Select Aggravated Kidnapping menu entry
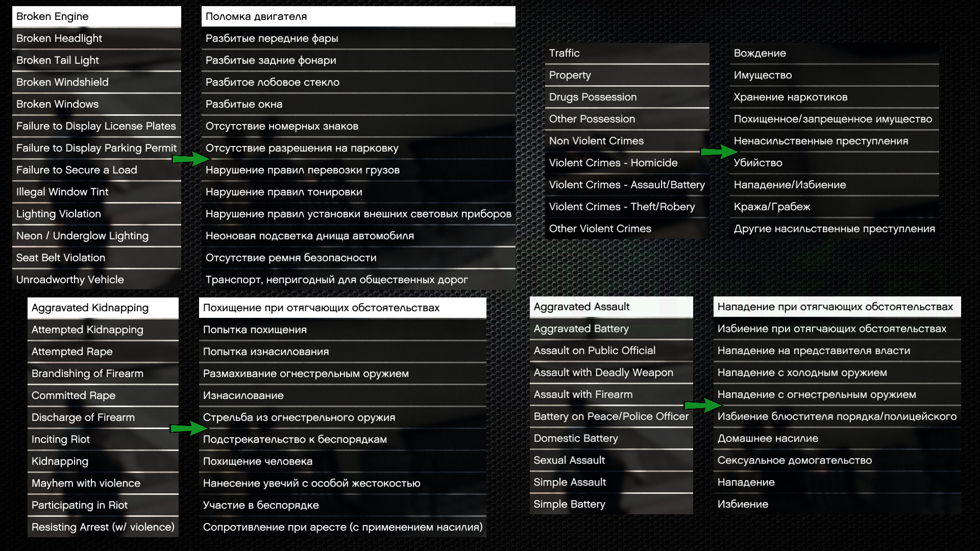 (x=103, y=308)
